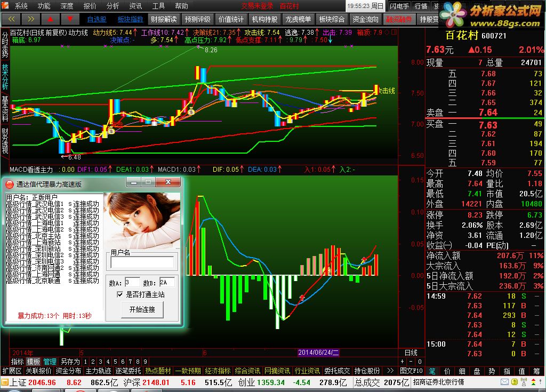The width and height of the screenshot is (546, 392).
Task: Open the 扩展区 bottom tab
Action: click(12, 371)
